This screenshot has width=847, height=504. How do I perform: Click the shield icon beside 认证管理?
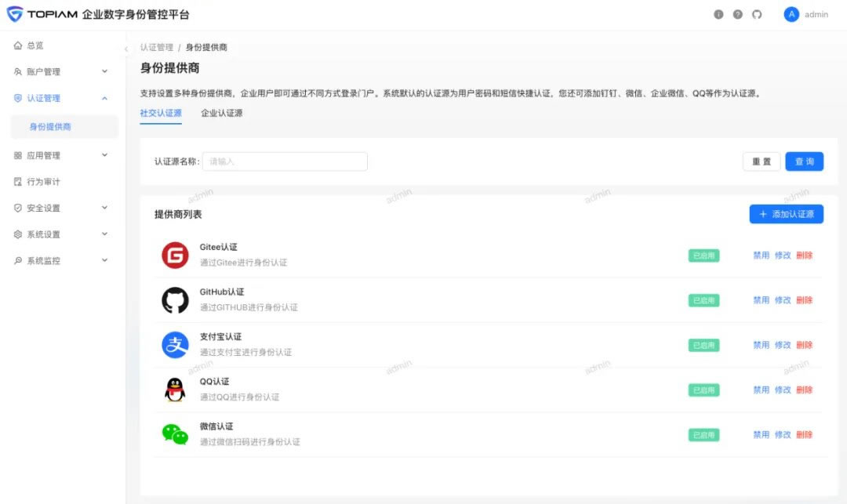(x=18, y=98)
